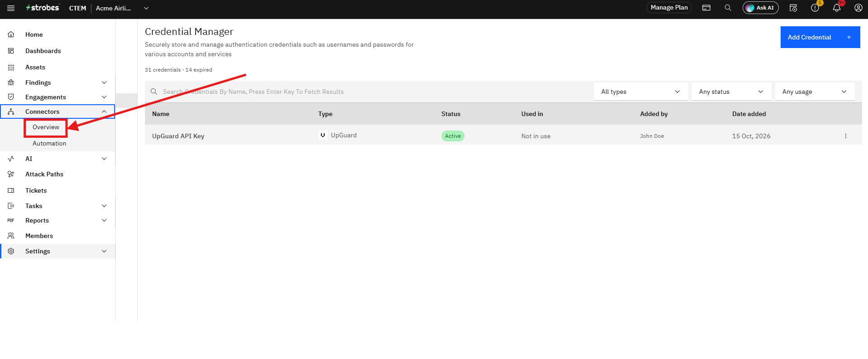The width and height of the screenshot is (868, 359).
Task: Click the Engagements shield icon in sidebar
Action: (11, 97)
